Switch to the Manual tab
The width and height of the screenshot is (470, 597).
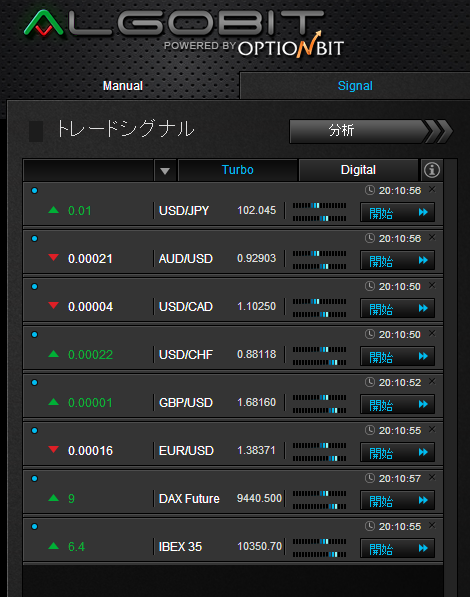coord(123,86)
